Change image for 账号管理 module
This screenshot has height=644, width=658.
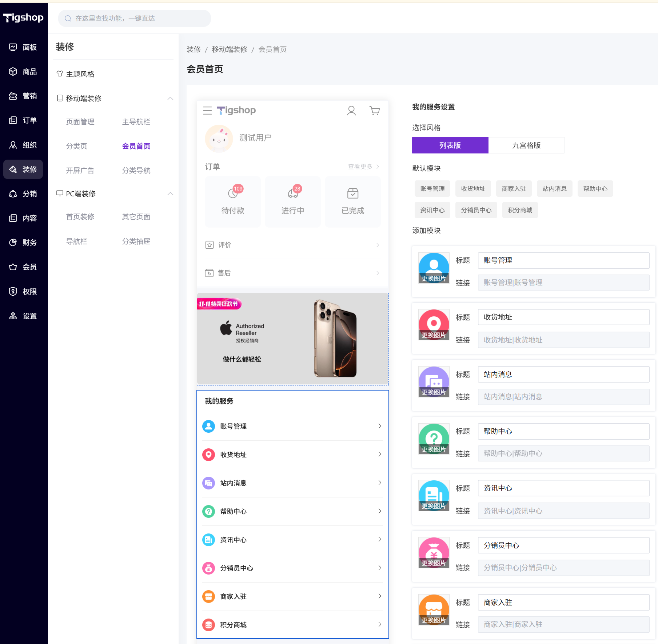[434, 279]
